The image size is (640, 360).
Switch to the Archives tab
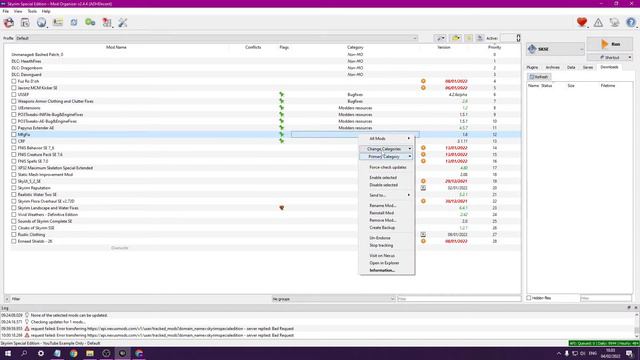pos(552,67)
